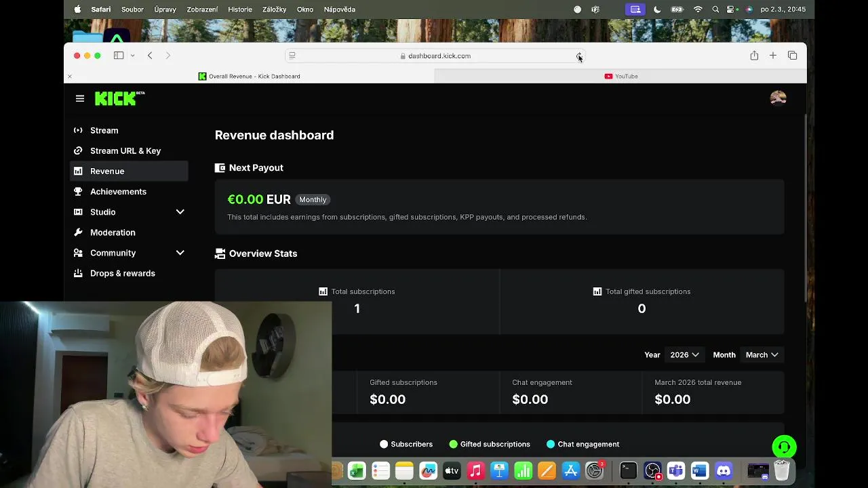The height and width of the screenshot is (488, 868).
Task: Open the profile avatar menu
Action: 778,98
